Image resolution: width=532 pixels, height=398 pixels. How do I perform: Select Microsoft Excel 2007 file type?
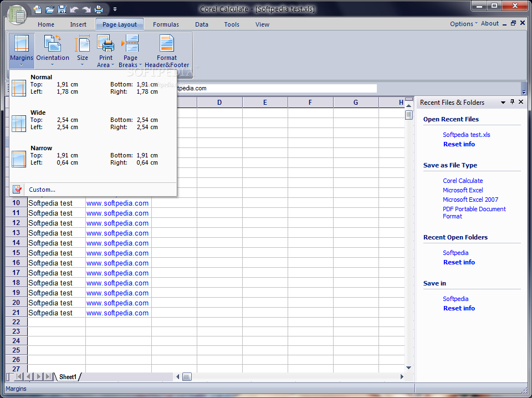(470, 200)
